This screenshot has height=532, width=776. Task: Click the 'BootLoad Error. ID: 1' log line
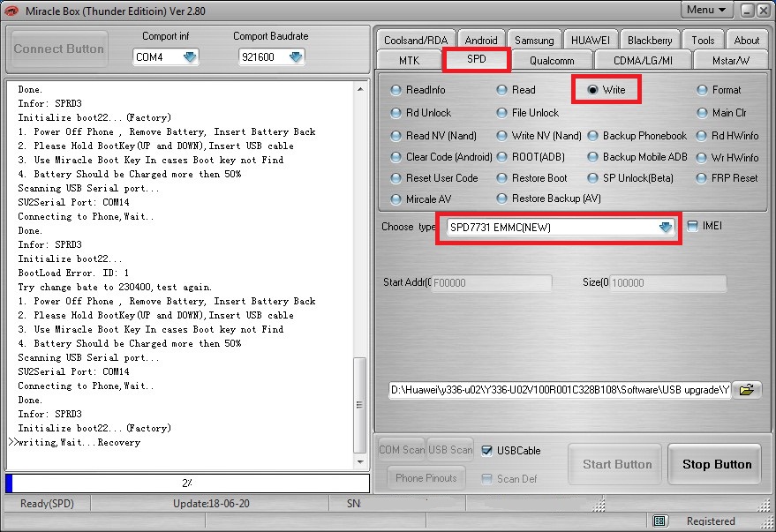pyautogui.click(x=73, y=273)
